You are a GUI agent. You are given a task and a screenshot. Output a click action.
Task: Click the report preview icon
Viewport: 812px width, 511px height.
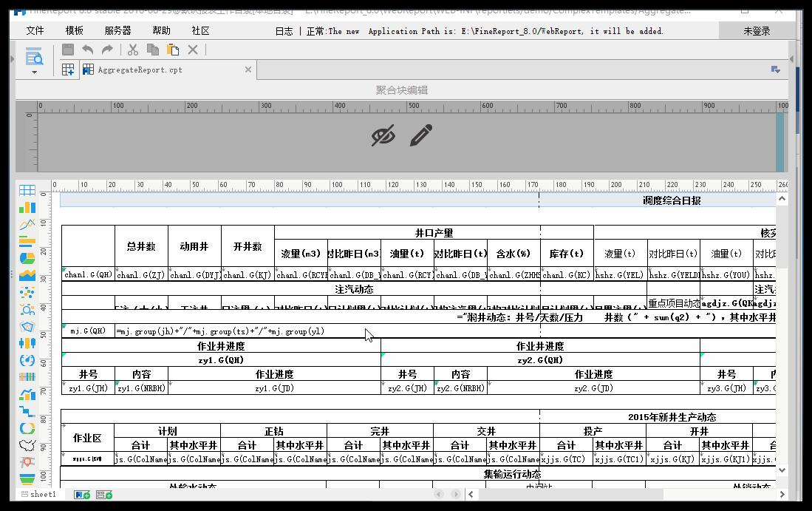[x=34, y=56]
